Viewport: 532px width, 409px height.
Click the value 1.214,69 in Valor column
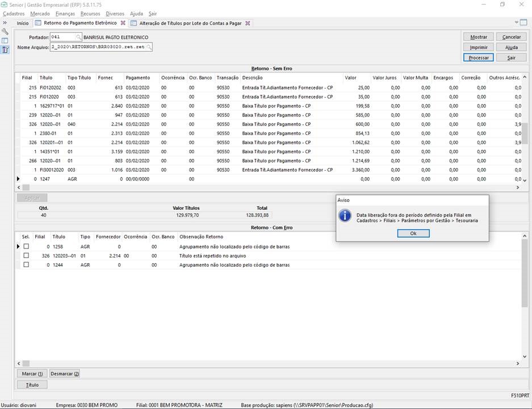click(x=361, y=161)
